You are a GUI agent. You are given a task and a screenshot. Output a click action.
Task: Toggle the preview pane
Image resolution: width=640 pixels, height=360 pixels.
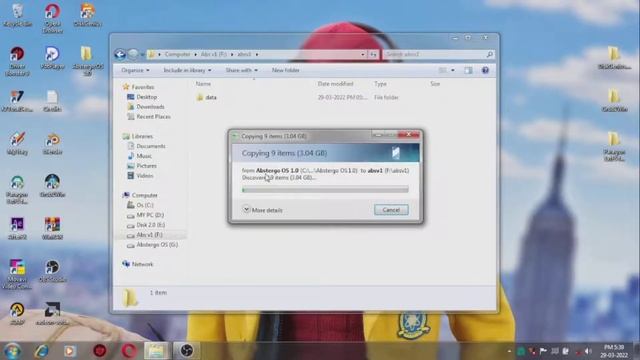(468, 70)
